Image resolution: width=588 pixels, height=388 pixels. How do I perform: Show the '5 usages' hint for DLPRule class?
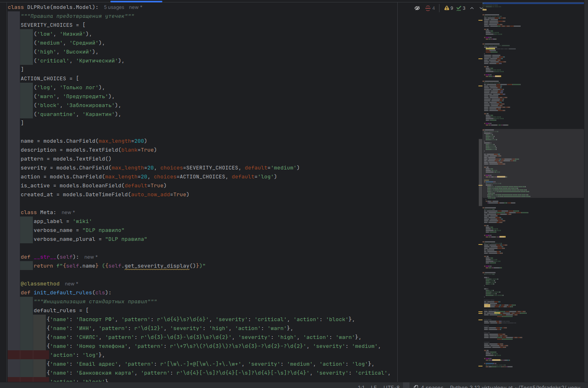[114, 7]
